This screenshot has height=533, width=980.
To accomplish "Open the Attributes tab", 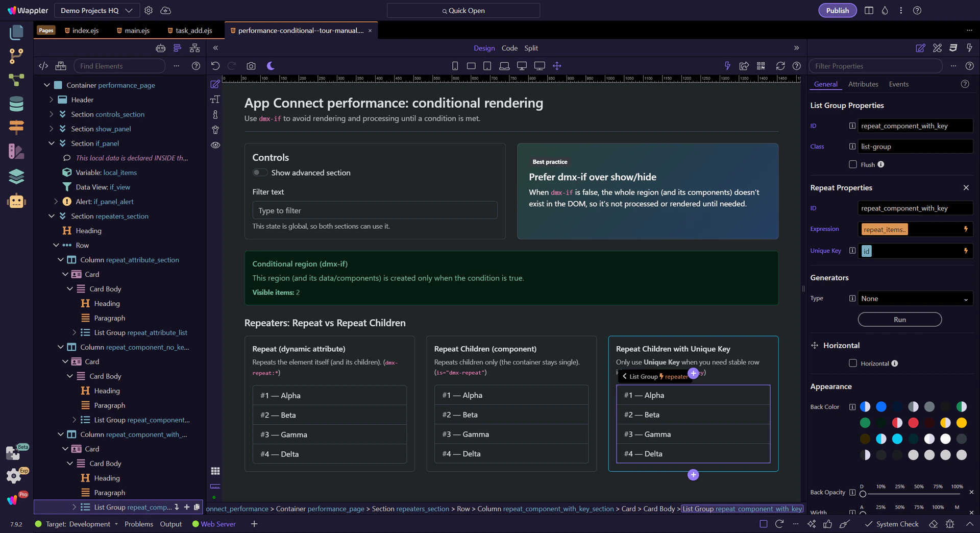I will coord(863,84).
